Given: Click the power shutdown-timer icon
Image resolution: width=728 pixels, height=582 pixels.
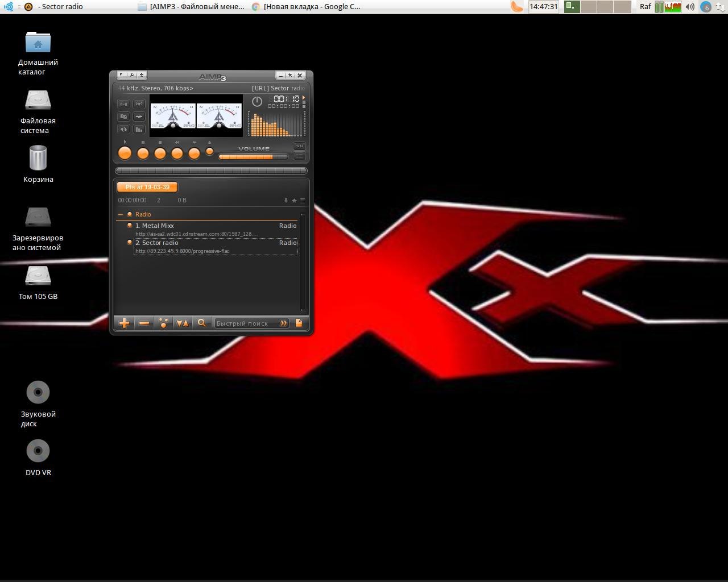Looking at the screenshot, I should coord(257,101).
